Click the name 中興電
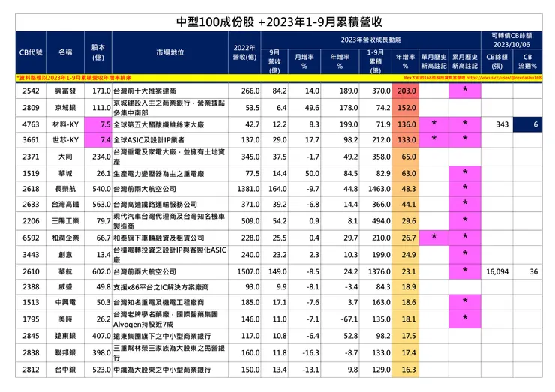The image size is (555, 392). coord(65,302)
